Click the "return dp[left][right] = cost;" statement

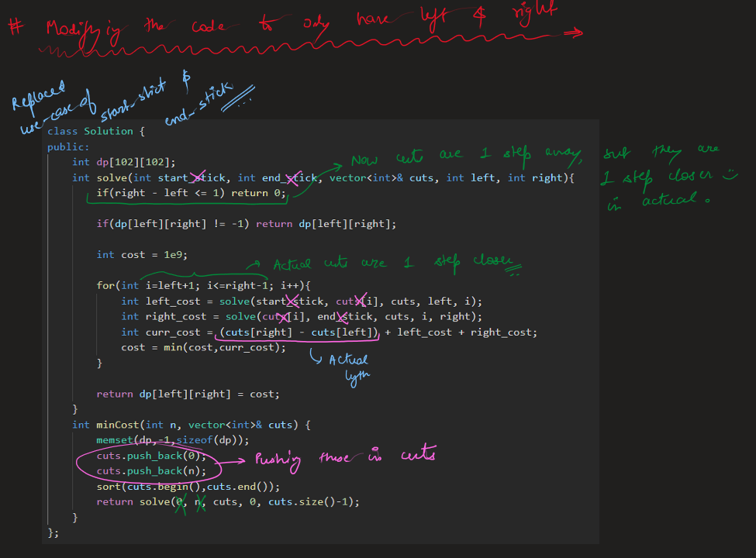[x=188, y=394]
